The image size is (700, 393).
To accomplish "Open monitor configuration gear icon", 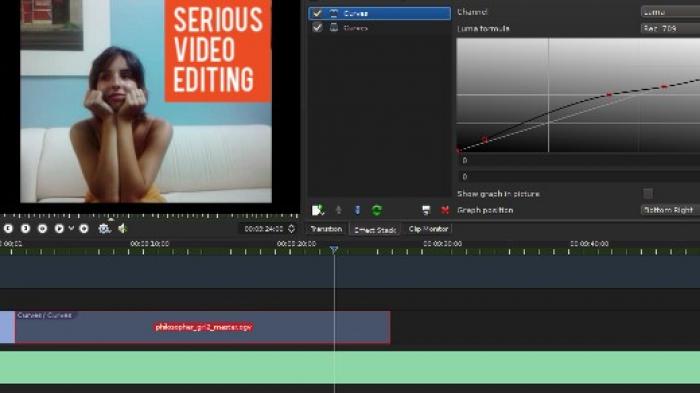I will click(x=104, y=229).
